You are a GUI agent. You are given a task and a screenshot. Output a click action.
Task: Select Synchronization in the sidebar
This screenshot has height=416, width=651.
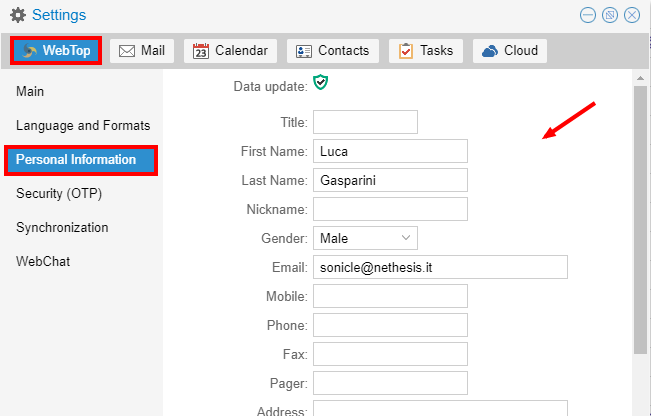(x=62, y=228)
